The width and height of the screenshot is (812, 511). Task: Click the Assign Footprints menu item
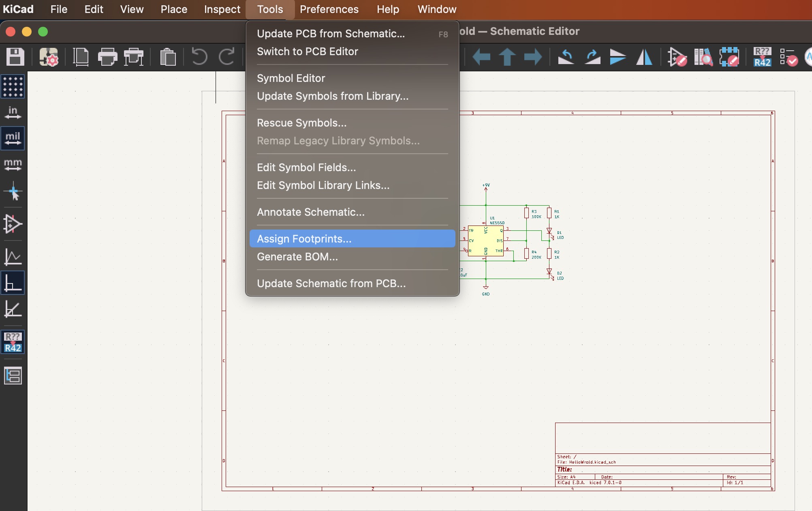(304, 238)
